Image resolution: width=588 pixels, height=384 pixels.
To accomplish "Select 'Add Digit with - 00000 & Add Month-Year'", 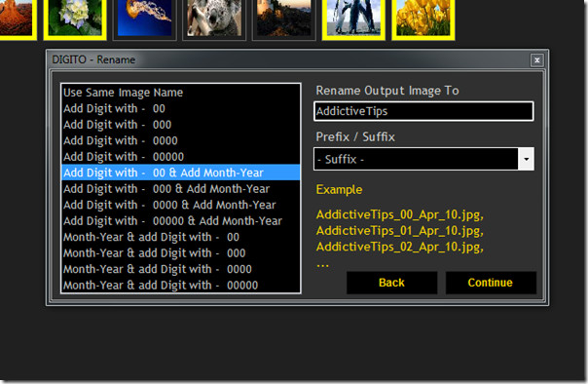I will coord(180,221).
